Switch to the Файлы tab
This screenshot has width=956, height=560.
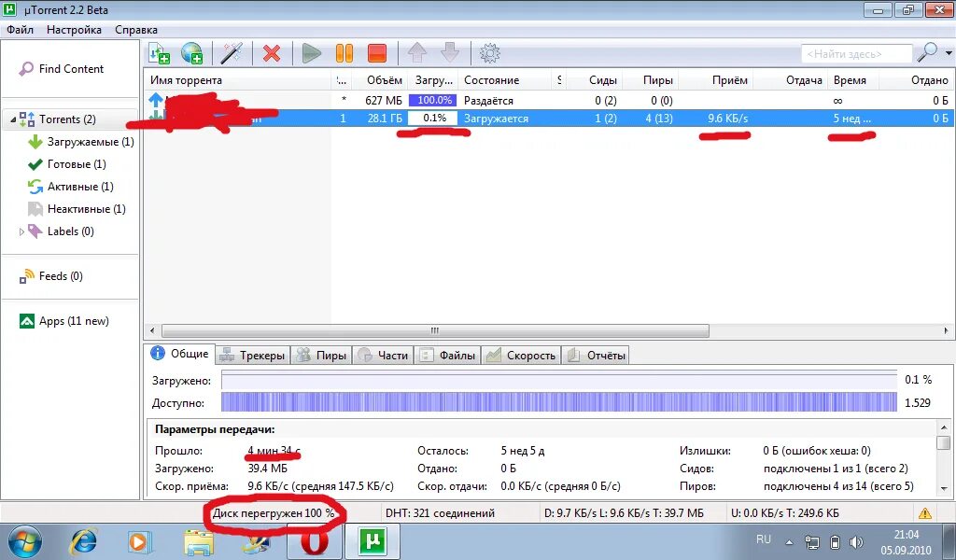(447, 356)
